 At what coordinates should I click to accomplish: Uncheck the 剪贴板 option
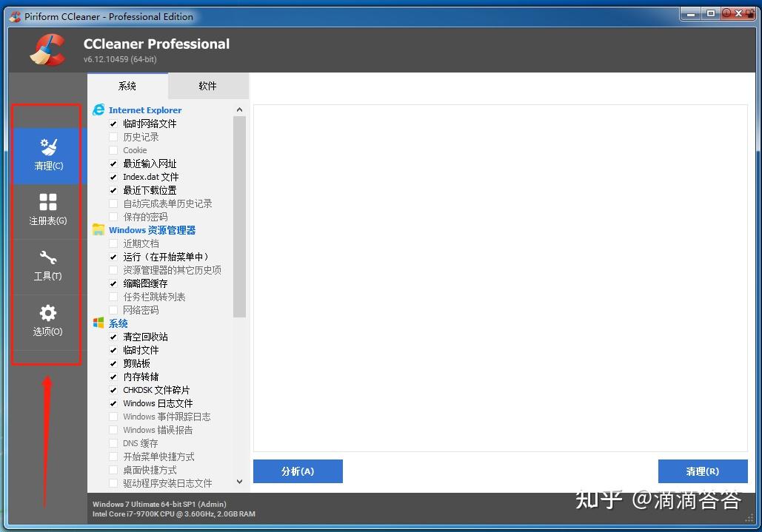pyautogui.click(x=113, y=363)
